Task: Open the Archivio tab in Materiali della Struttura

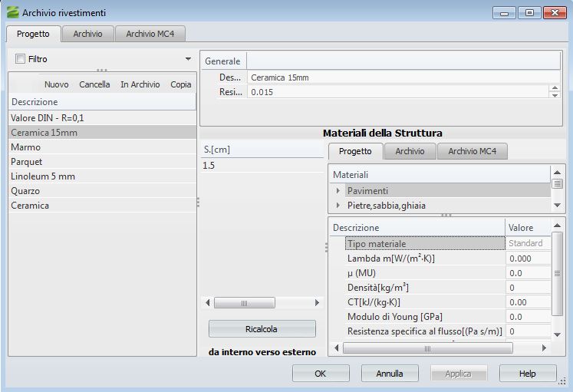Action: pyautogui.click(x=410, y=151)
